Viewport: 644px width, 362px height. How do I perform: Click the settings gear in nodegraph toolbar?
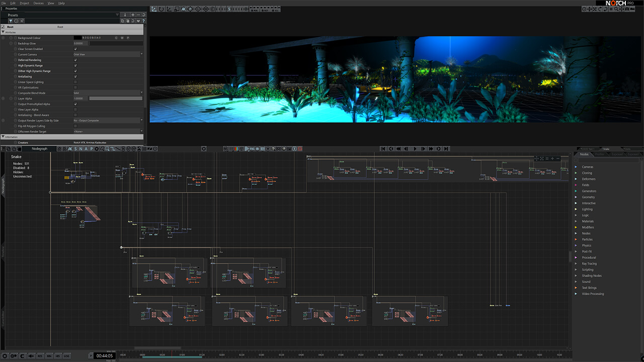tap(204, 149)
